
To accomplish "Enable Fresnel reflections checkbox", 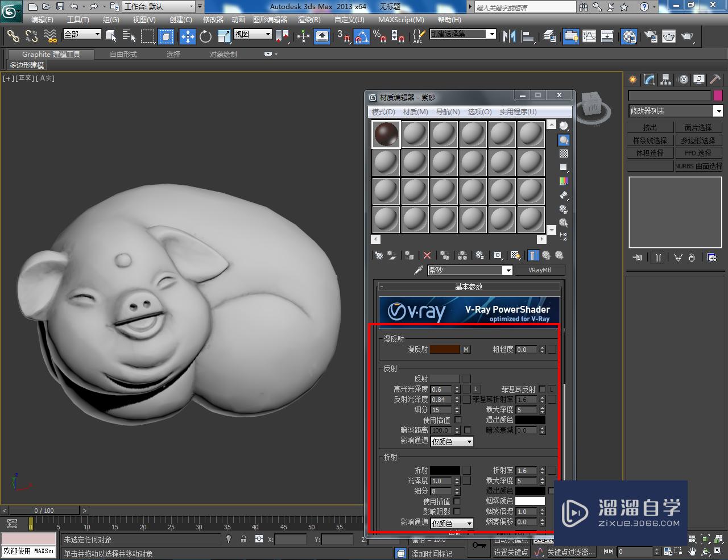I will click(x=542, y=389).
